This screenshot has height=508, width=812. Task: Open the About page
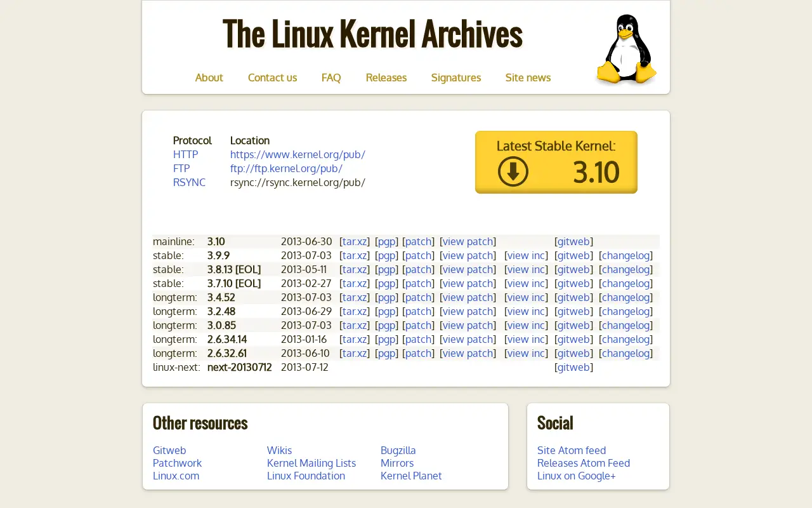tap(209, 77)
